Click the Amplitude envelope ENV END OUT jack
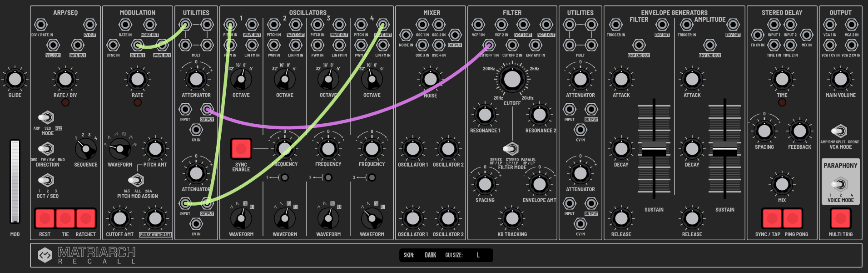Image resolution: width=868 pixels, height=273 pixels. pos(710,45)
